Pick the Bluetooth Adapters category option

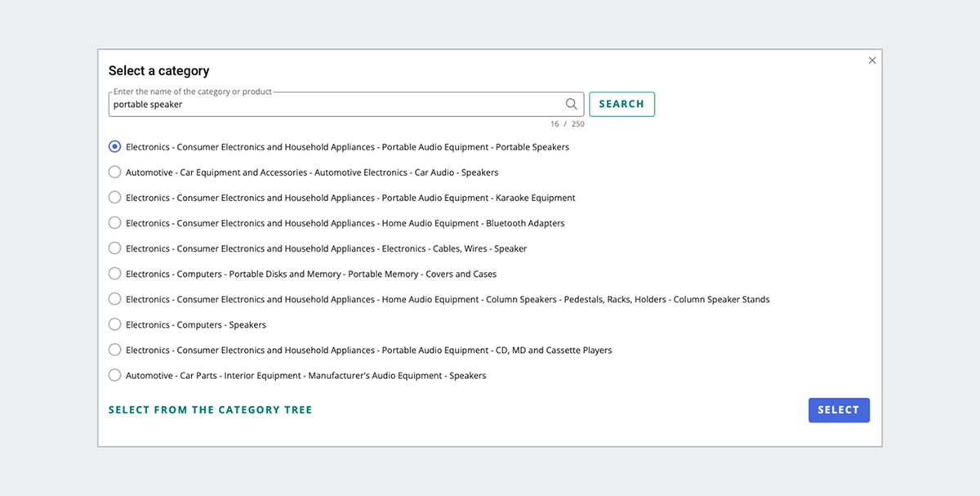click(115, 223)
